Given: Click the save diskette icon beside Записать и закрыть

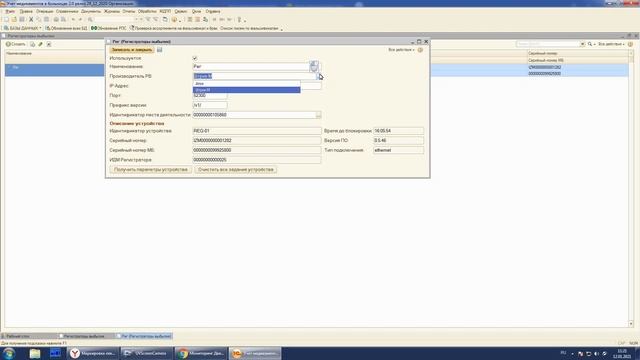Looking at the screenshot, I should [x=160, y=50].
